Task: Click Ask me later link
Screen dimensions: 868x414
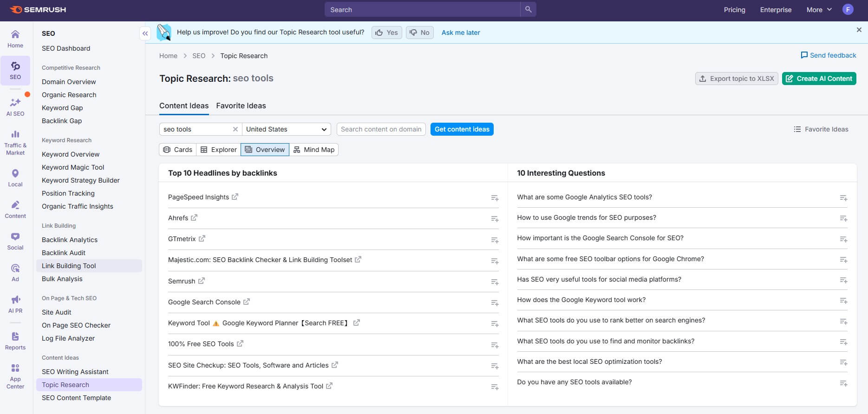Action: [461, 33]
